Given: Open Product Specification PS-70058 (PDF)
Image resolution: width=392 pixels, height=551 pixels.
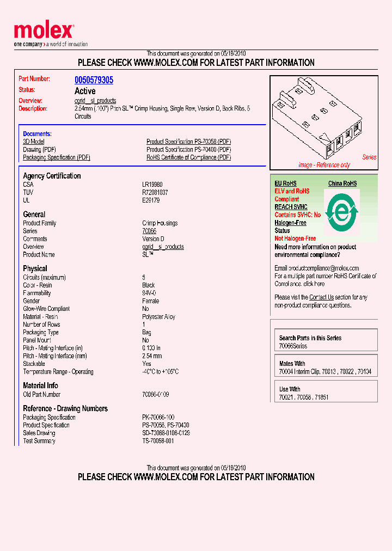Looking at the screenshot, I should tap(188, 142).
